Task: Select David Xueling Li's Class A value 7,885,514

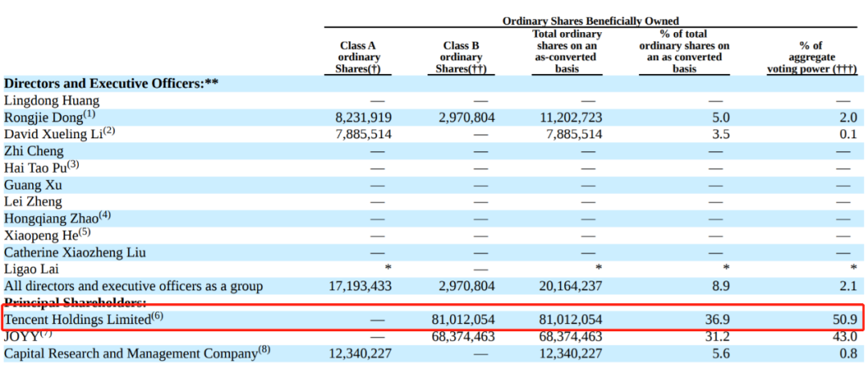Action: coord(364,134)
